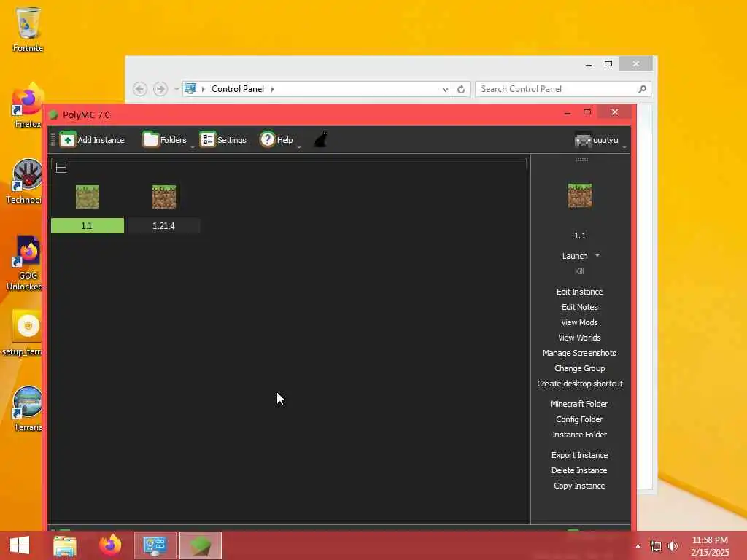
Task: Open the Windows Start button
Action: tap(19, 545)
